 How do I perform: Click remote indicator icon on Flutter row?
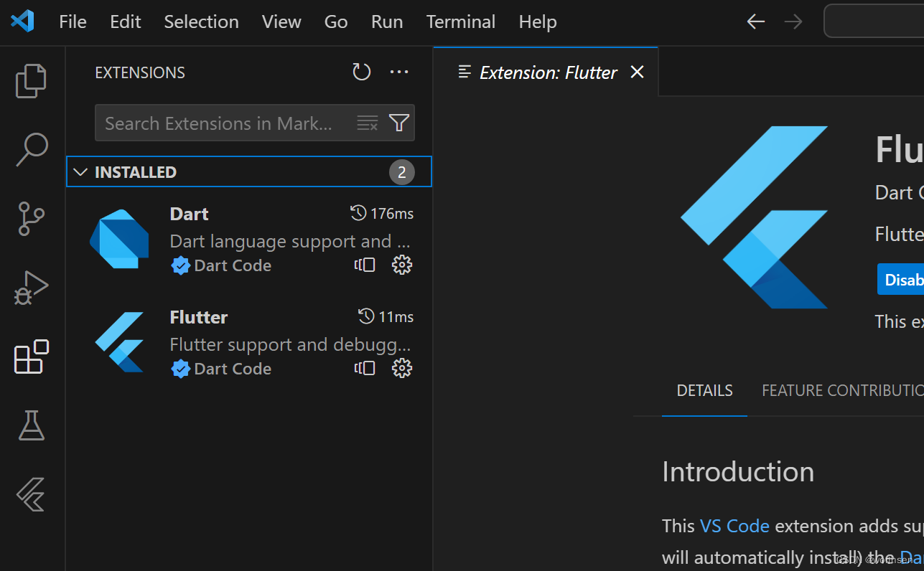(x=365, y=368)
